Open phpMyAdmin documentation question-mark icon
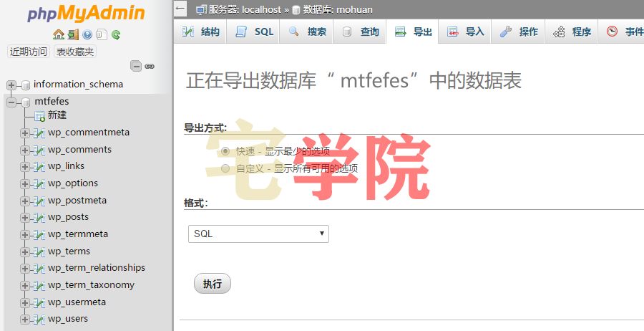This screenshot has height=331, width=644. click(x=87, y=34)
